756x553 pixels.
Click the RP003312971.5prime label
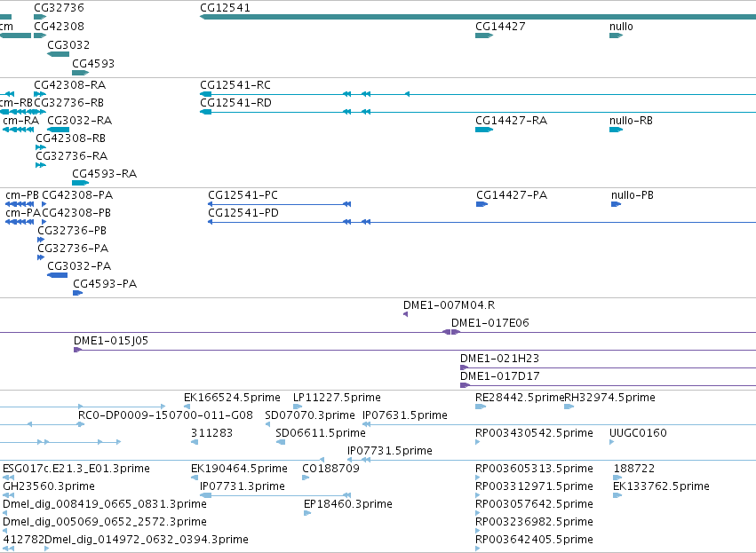coord(534,486)
